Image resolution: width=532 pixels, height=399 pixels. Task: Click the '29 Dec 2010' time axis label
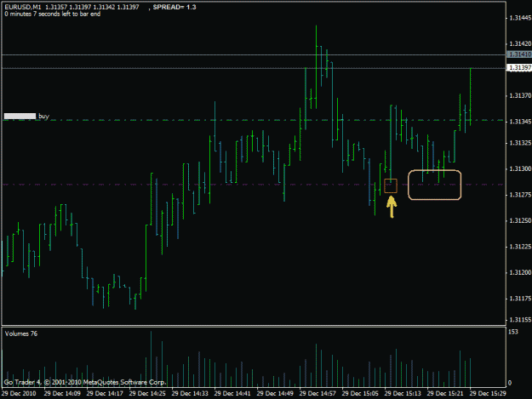(x=19, y=394)
